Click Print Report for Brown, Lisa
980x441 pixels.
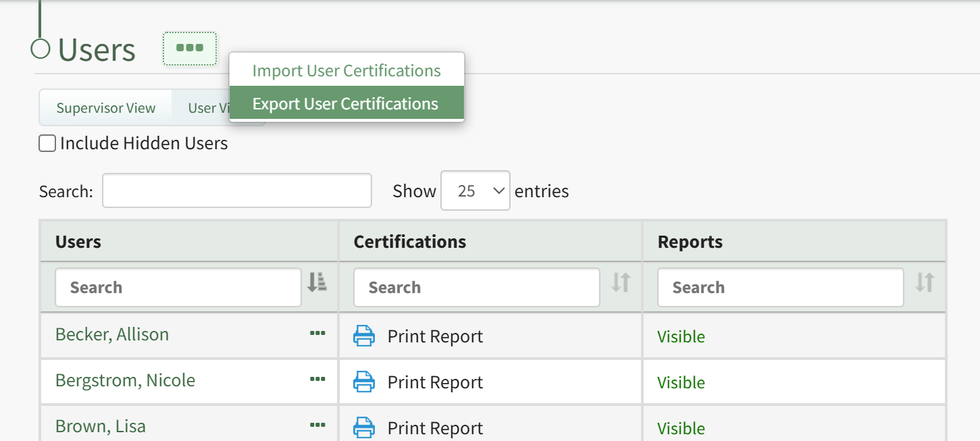point(435,428)
